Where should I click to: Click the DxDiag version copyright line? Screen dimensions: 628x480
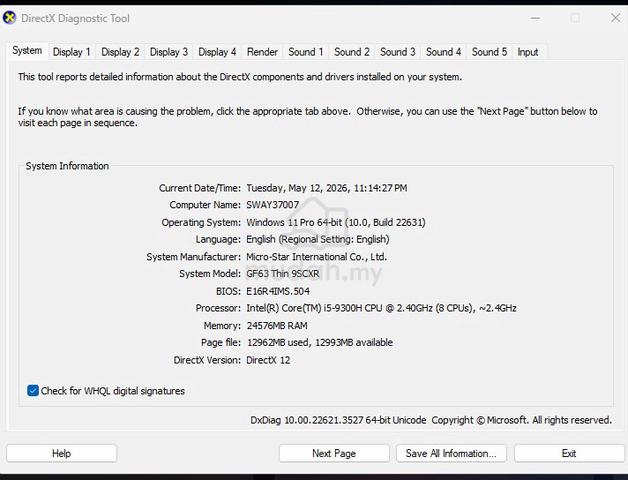pos(431,420)
